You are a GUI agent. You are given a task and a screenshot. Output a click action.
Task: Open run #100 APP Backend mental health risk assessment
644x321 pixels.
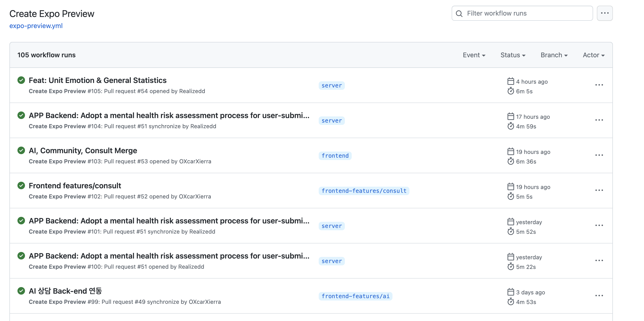point(169,256)
